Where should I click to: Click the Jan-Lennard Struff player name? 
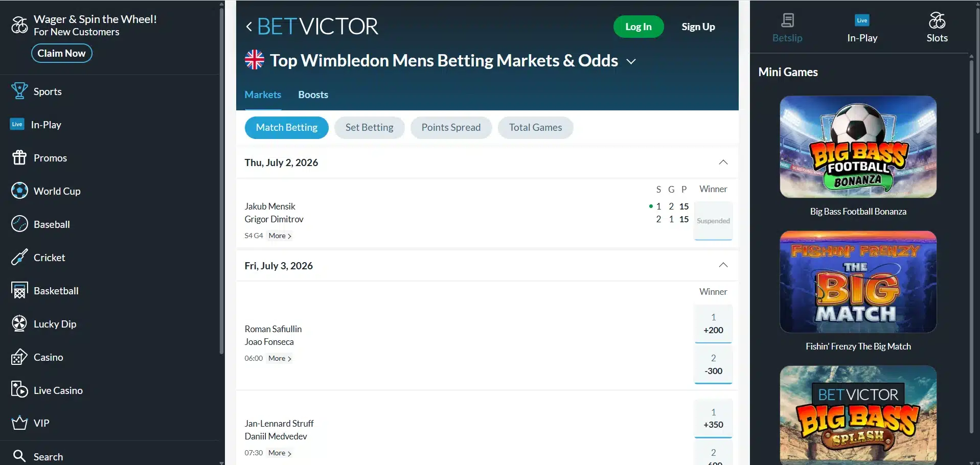pyautogui.click(x=279, y=424)
